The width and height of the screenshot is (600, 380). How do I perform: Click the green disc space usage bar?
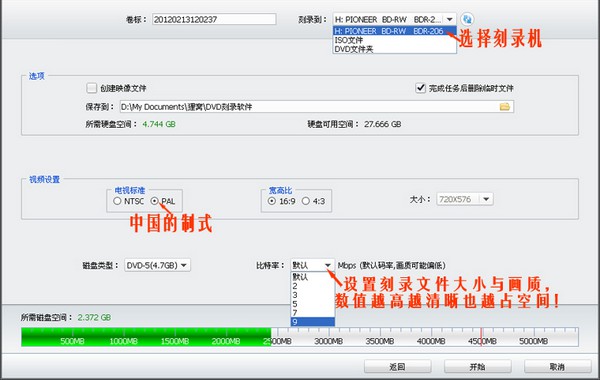coord(146,337)
